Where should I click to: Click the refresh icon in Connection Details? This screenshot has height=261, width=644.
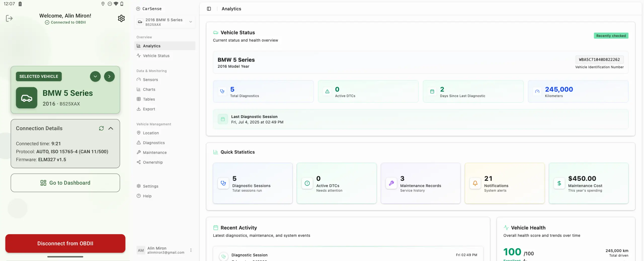101,128
